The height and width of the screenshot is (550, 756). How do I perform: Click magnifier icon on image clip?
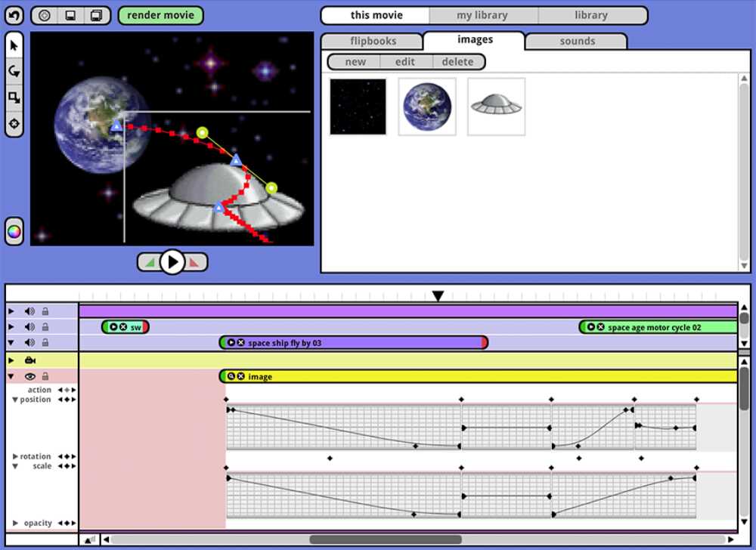[231, 376]
